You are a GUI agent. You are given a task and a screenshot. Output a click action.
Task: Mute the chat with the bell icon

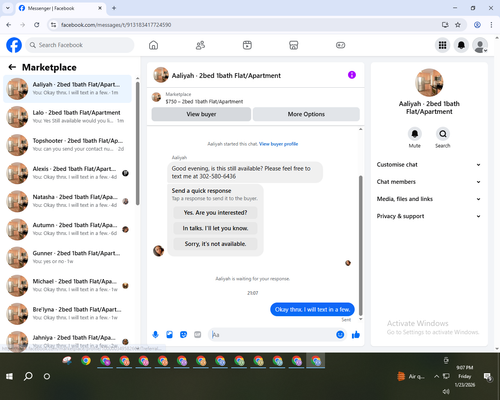tap(415, 134)
